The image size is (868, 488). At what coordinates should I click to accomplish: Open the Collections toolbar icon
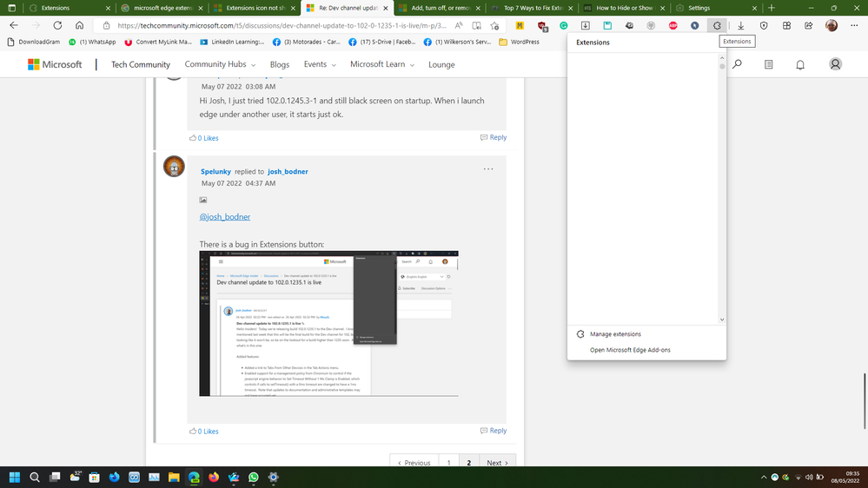[786, 25]
